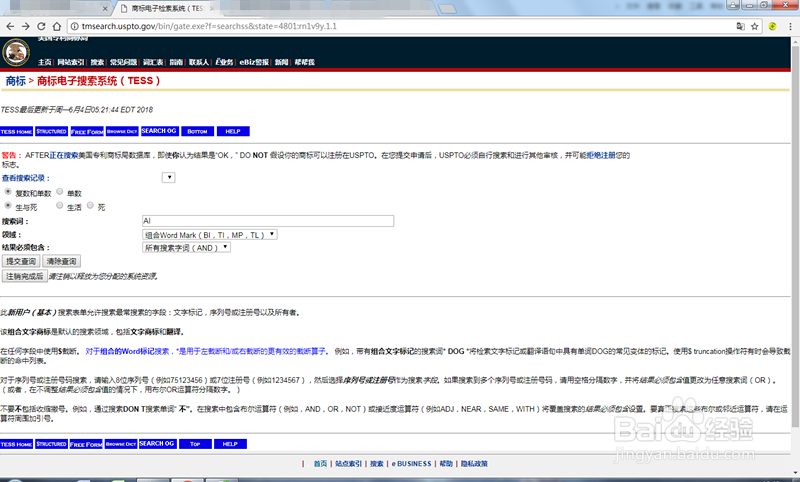Select the 复数和单数 radio button
The height and width of the screenshot is (482, 800).
coord(8,192)
